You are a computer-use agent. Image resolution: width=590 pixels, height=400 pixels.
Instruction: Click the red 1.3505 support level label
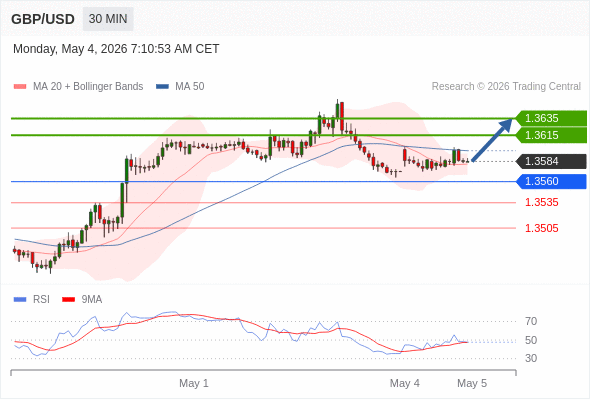[x=541, y=228]
